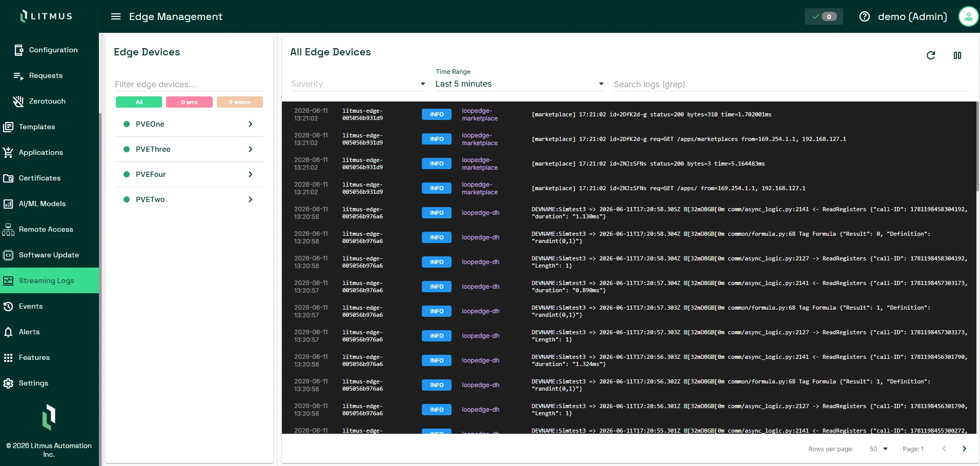Refresh the All Edge Devices logs

(x=931, y=55)
